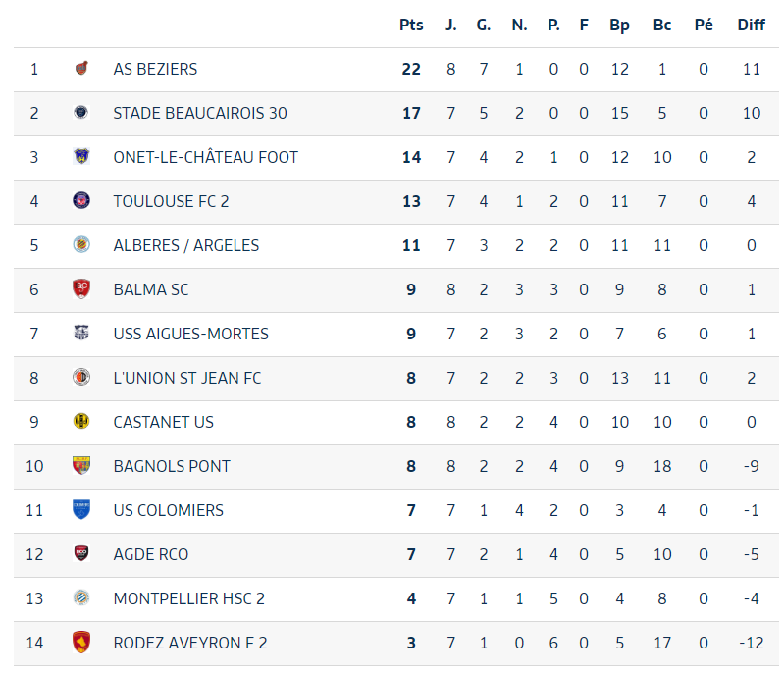Select the MONTPELLIER HSC 2 team name
Image resolution: width=784 pixels, height=674 pixels.
189,598
